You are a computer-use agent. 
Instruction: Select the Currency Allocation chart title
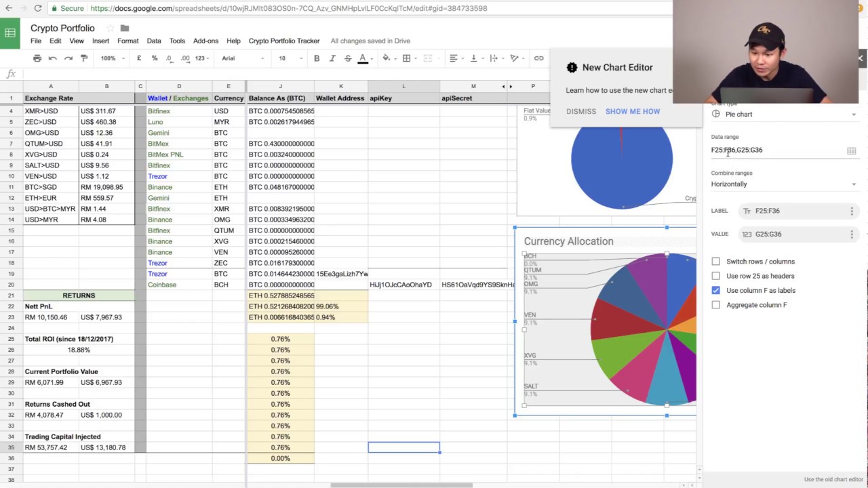pos(568,241)
